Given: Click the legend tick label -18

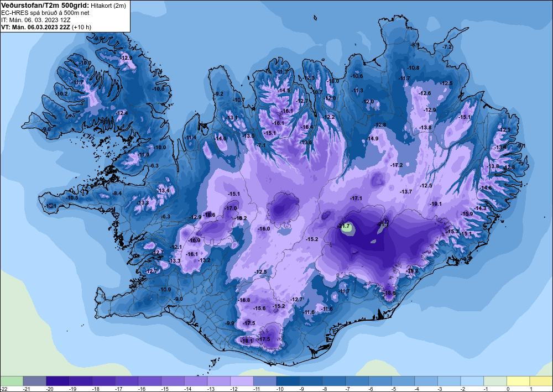Looking at the screenshot, I should pos(95,389).
